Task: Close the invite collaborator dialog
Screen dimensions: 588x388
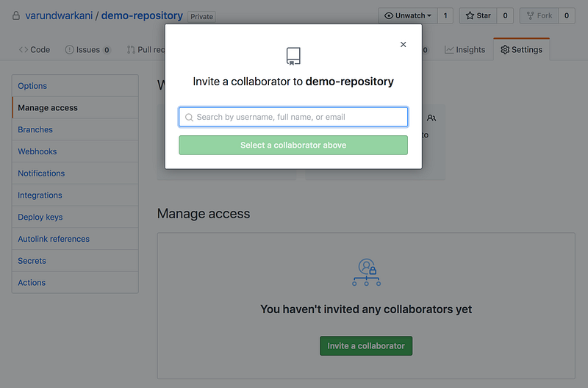Action: pyautogui.click(x=403, y=45)
